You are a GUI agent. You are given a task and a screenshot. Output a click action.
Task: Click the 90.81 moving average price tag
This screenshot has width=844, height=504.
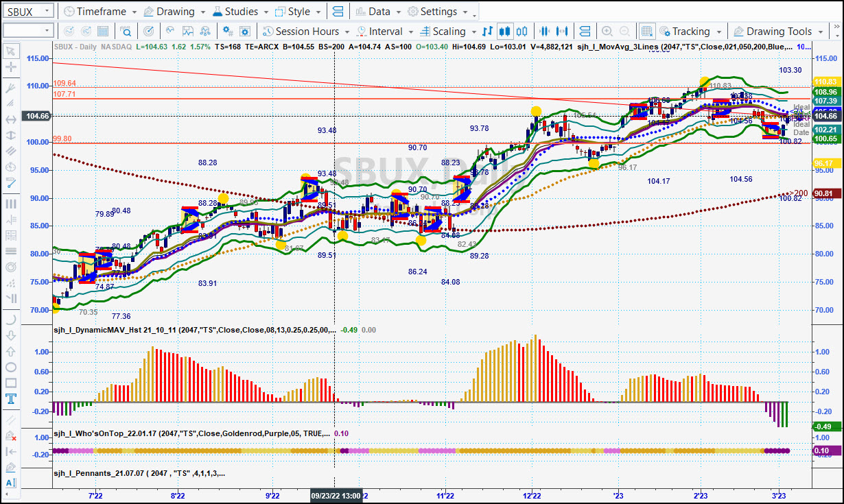[x=825, y=194]
